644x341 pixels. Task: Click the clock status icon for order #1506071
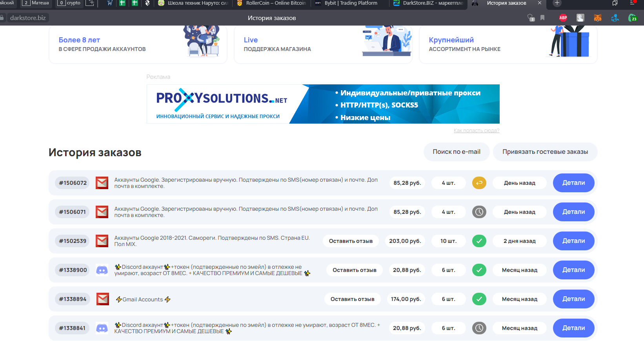click(x=479, y=212)
